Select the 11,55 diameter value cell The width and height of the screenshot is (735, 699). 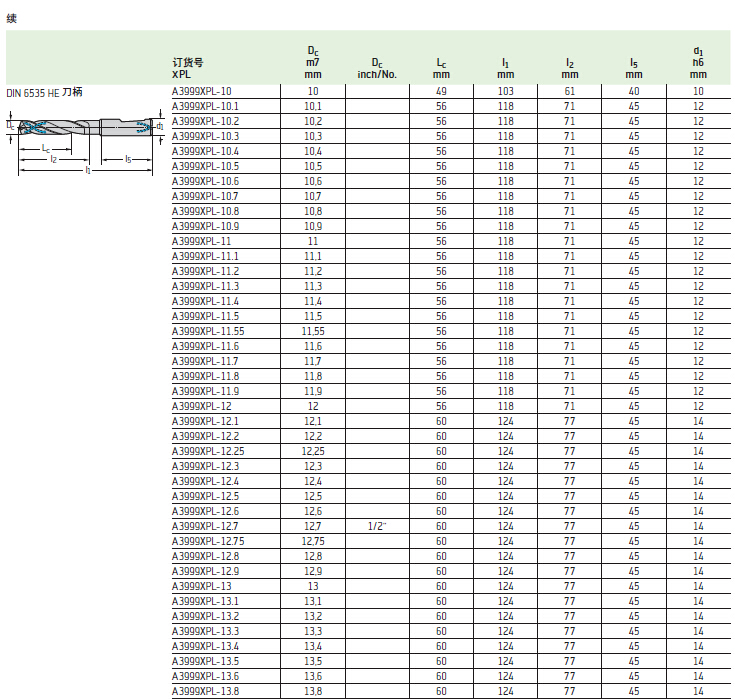coord(312,331)
